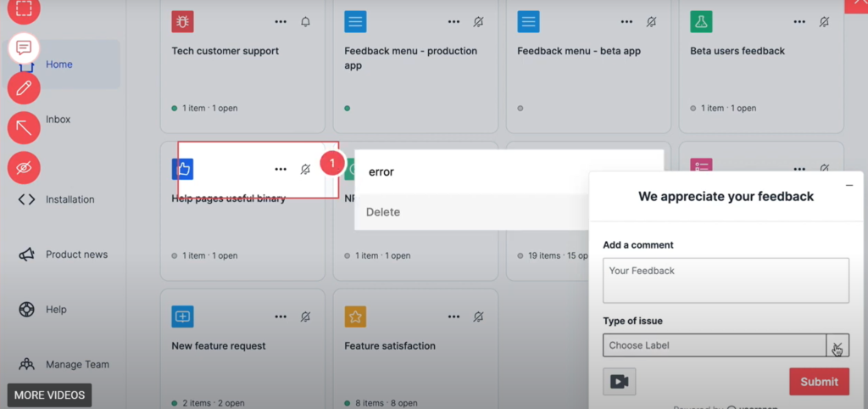Viewport: 868px width, 409px height.
Task: Toggle muted bell on New feature request
Action: tap(306, 317)
